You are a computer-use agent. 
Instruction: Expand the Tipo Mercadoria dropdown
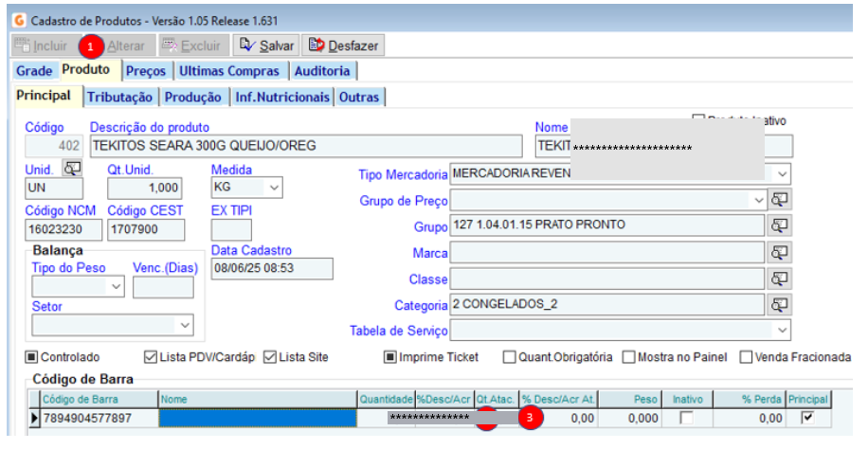tap(782, 174)
